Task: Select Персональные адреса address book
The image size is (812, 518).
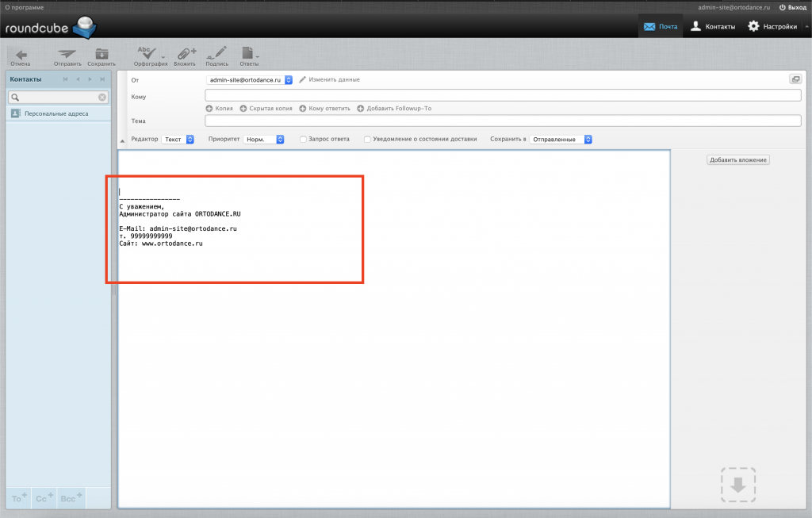Action: click(59, 113)
